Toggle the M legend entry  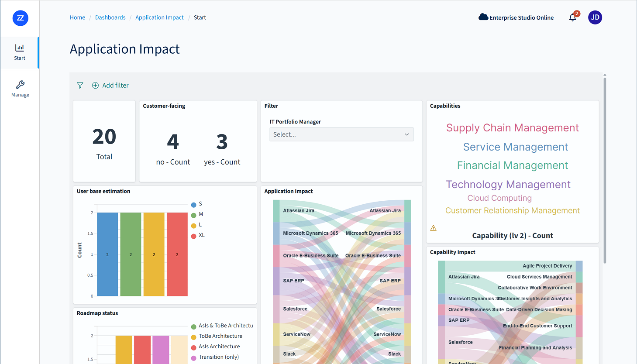click(197, 214)
